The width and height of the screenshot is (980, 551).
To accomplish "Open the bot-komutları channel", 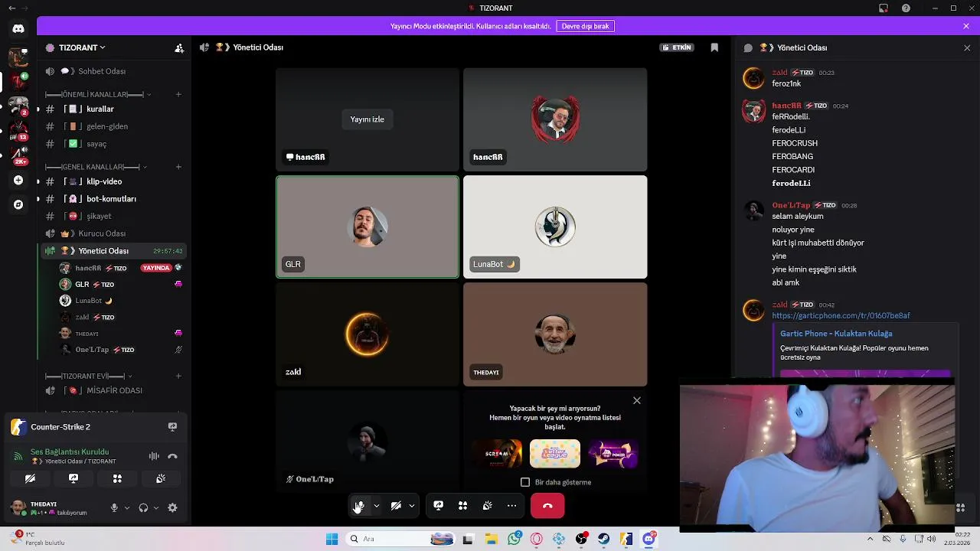I will coord(113,199).
